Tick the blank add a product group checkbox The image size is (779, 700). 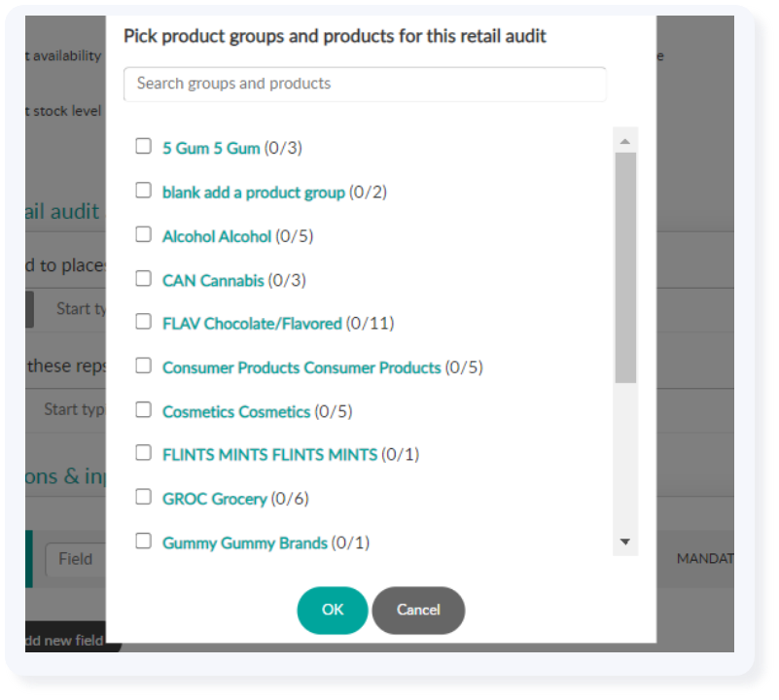[144, 190]
